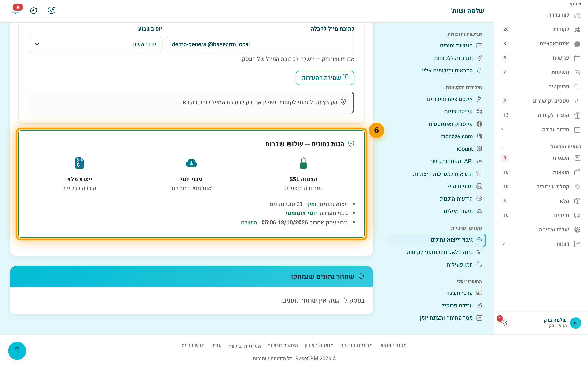Click the scroll-to-top arrow button

click(x=17, y=350)
